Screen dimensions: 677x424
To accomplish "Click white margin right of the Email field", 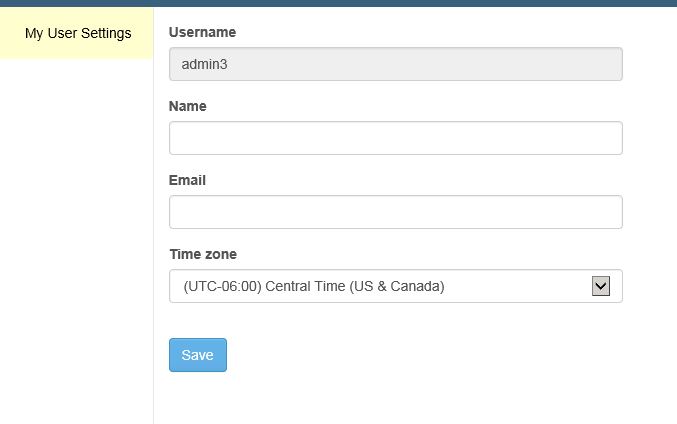I will [650, 212].
